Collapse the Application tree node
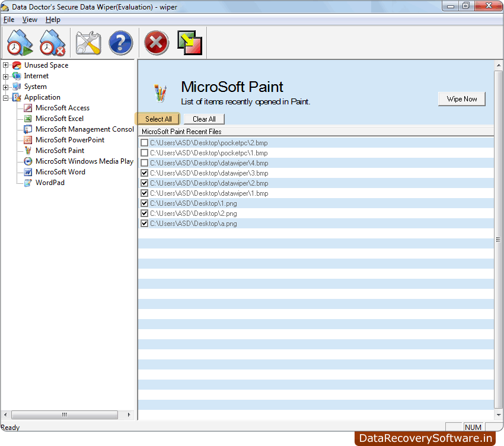The height and width of the screenshot is (446, 504). point(5,98)
